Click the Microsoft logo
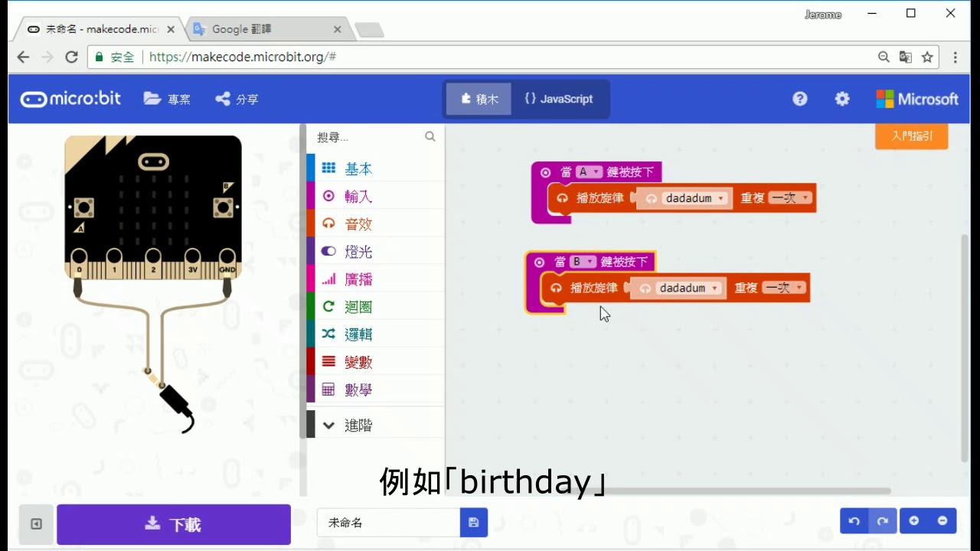This screenshot has width=980, height=551. [917, 99]
